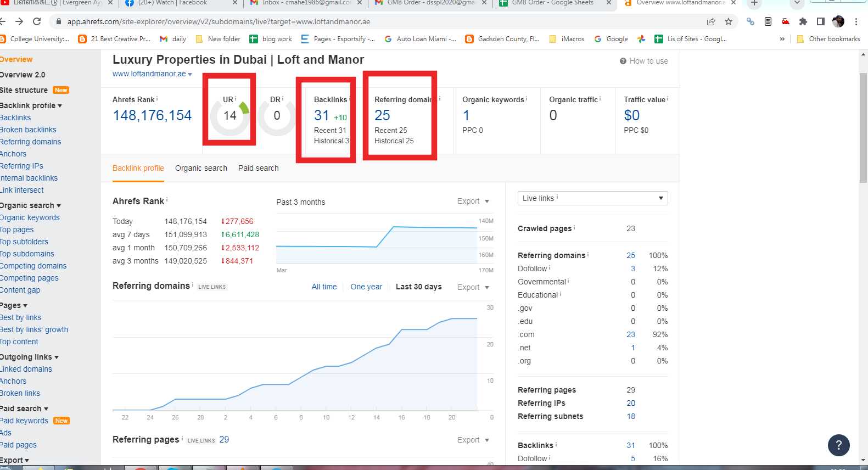Reload the page
The image size is (868, 470).
click(37, 21)
